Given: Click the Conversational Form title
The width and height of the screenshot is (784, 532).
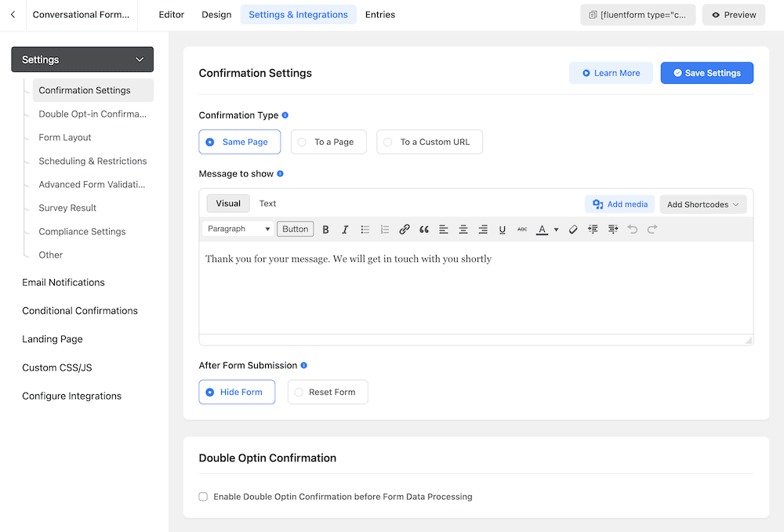Looking at the screenshot, I should coord(81,14).
